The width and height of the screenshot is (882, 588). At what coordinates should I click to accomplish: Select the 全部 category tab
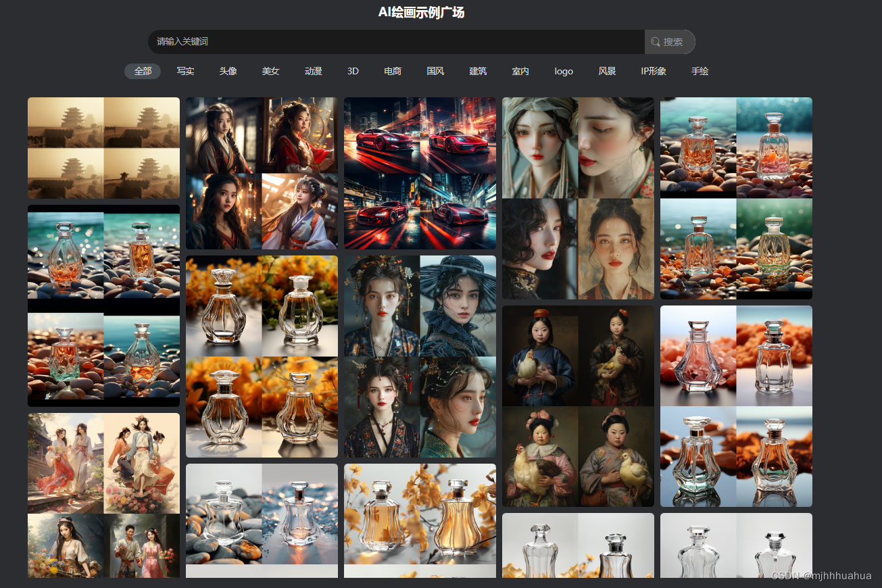[x=143, y=71]
